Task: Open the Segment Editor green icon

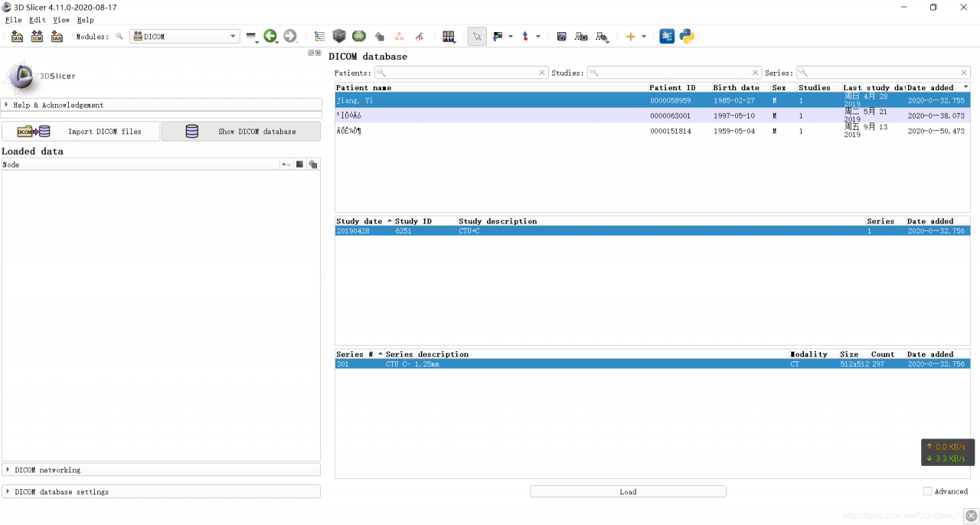Action: 359,36
